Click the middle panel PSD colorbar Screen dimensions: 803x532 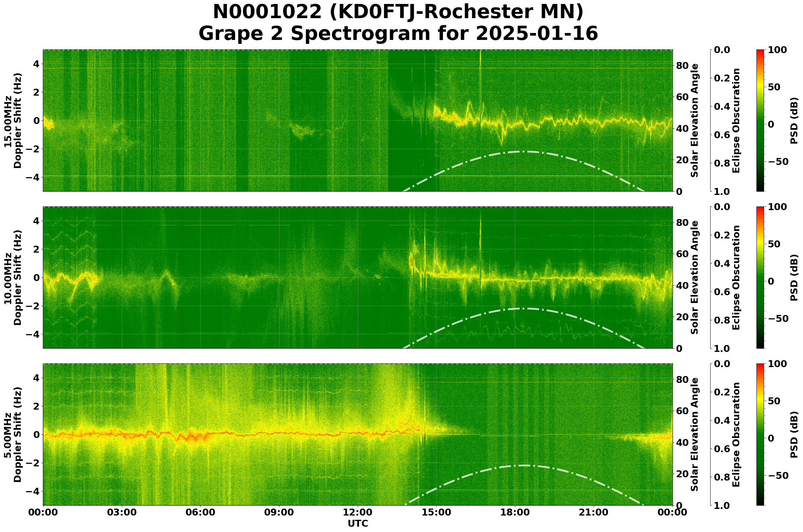tap(760, 277)
